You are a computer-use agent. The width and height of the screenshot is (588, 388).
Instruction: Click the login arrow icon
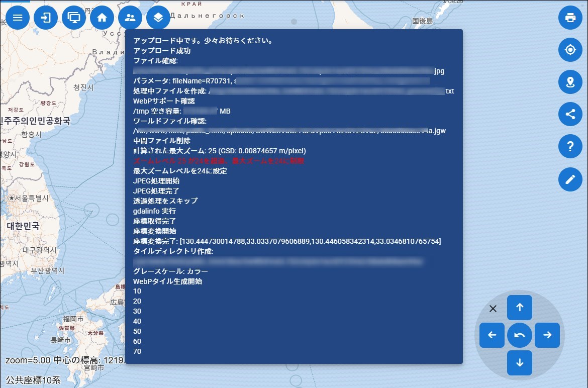[x=46, y=18]
